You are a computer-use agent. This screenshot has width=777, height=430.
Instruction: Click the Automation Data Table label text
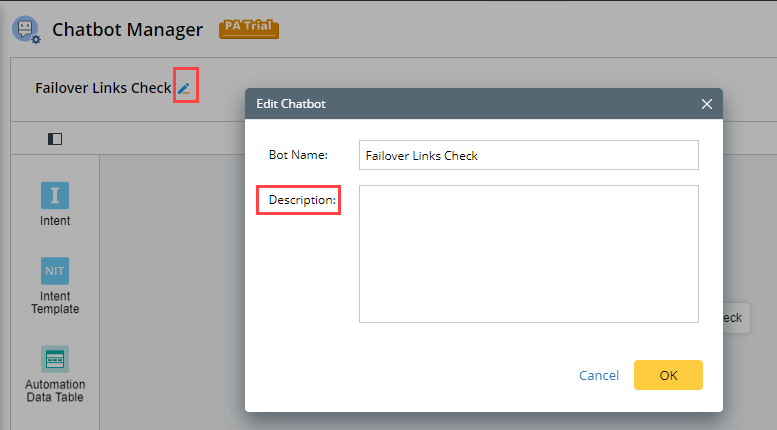click(x=55, y=391)
